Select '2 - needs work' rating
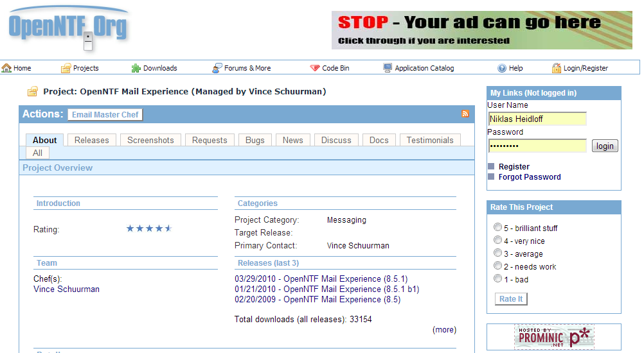The image size is (644, 353). coord(497,265)
